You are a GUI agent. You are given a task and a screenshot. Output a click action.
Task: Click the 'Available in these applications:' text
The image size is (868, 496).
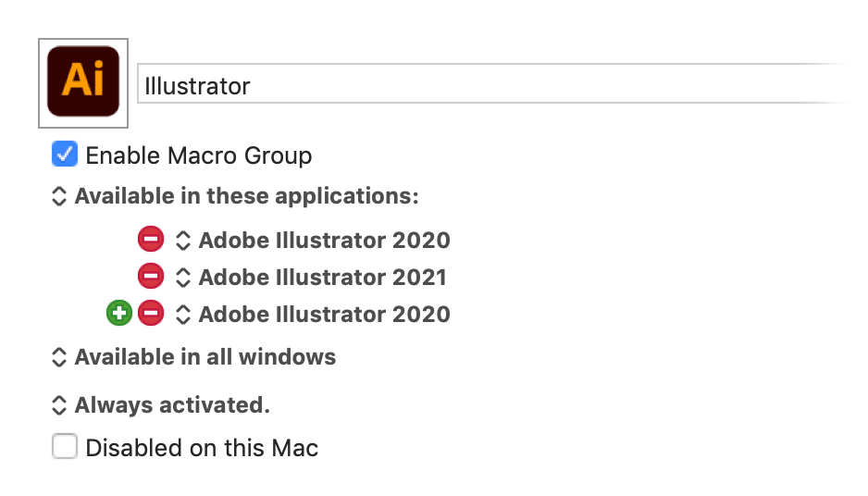point(247,196)
